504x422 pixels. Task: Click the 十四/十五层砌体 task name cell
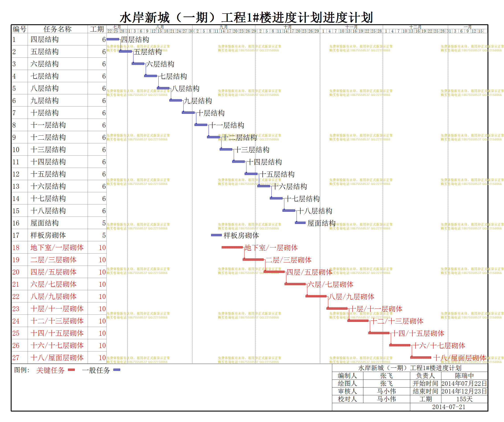pos(58,333)
